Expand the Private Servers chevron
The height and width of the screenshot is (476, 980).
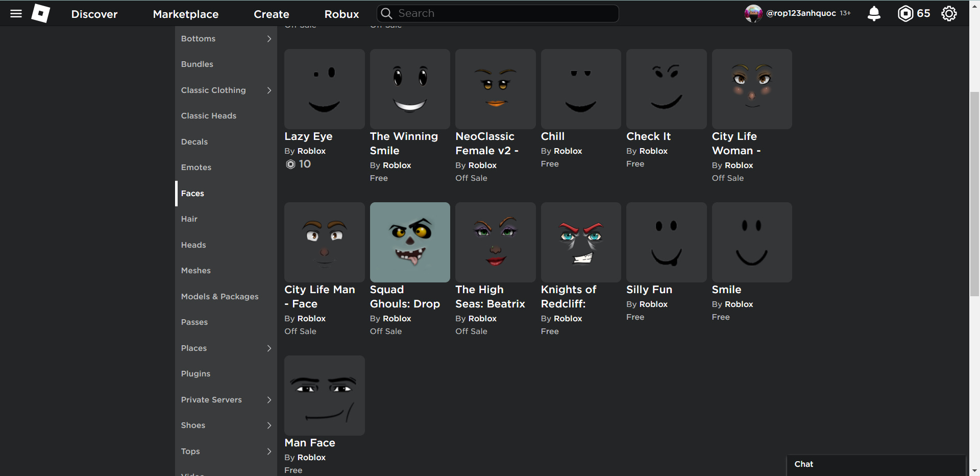[269, 400]
